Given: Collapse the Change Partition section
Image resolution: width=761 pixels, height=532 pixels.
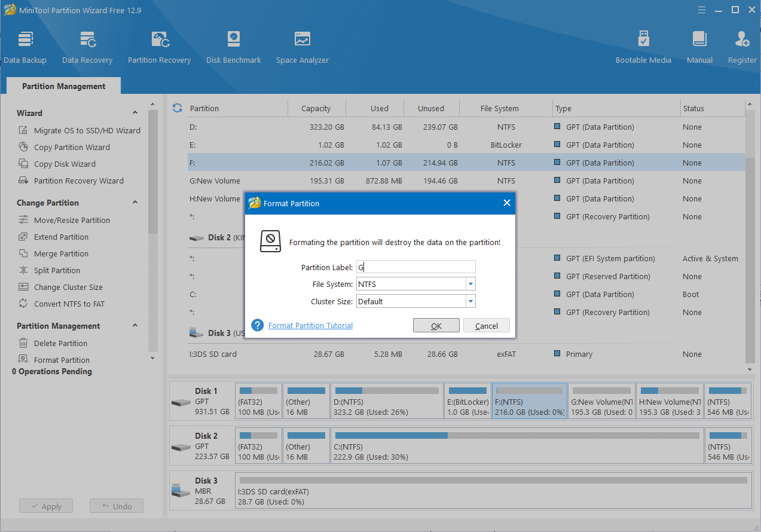Looking at the screenshot, I should pos(135,203).
